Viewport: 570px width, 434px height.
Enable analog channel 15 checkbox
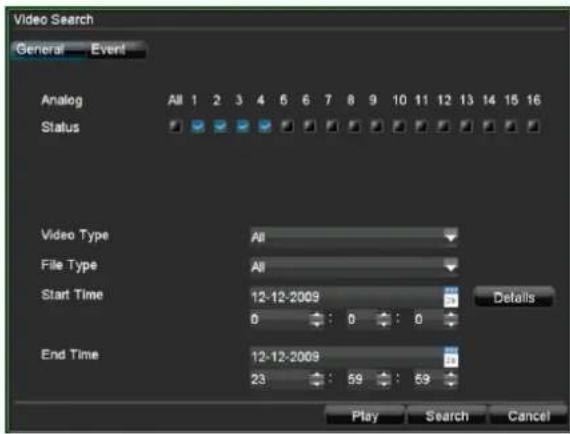(511, 126)
